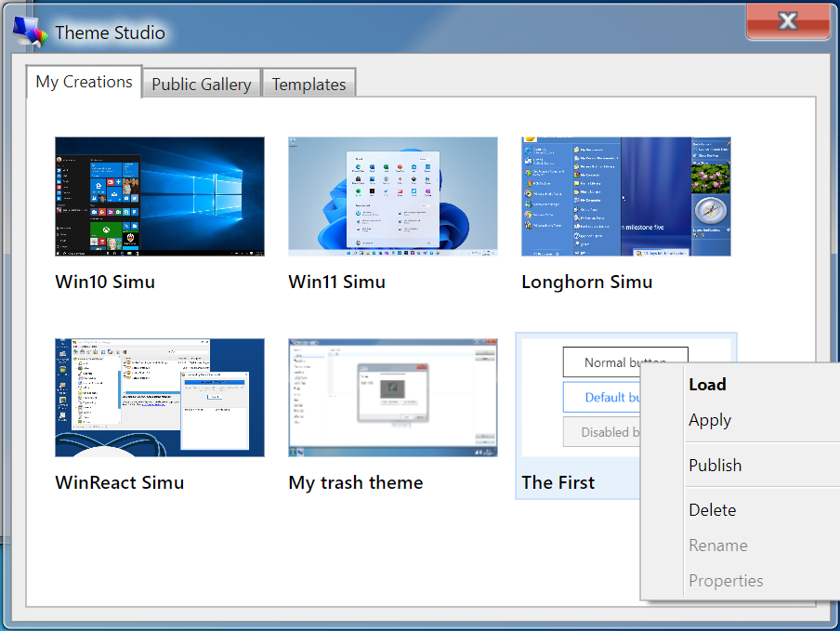Click the Win11 Simu text label
The height and width of the screenshot is (631, 840).
336,283
